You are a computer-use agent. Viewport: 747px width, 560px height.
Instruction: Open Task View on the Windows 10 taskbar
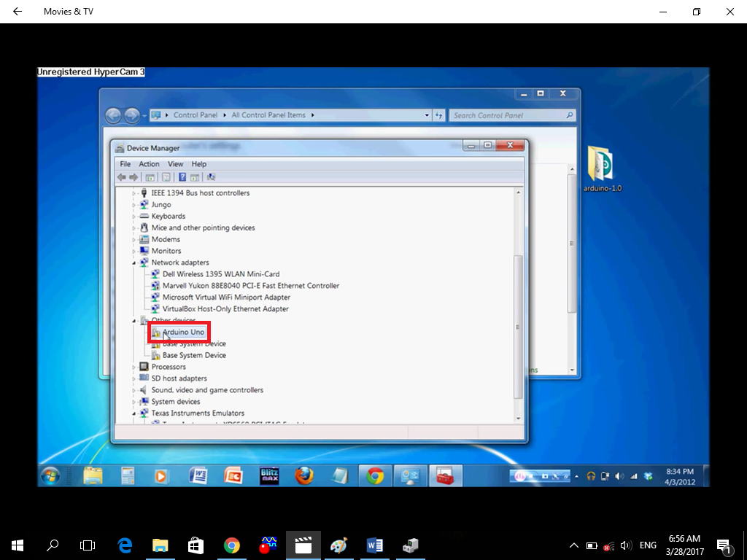click(88, 545)
